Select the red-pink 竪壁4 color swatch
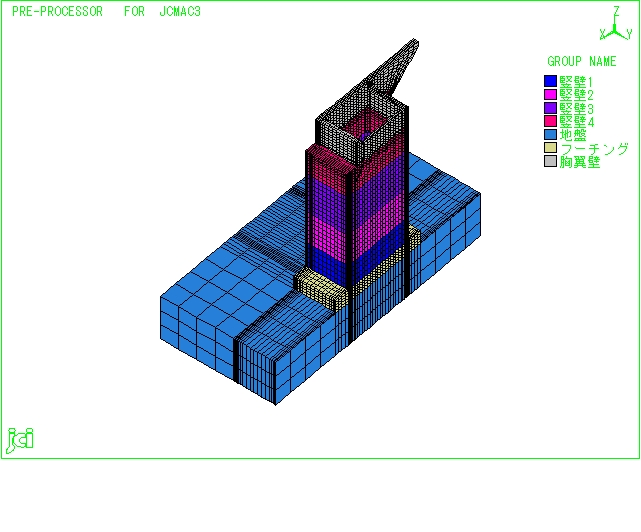The height and width of the screenshot is (532, 641). pyautogui.click(x=550, y=121)
